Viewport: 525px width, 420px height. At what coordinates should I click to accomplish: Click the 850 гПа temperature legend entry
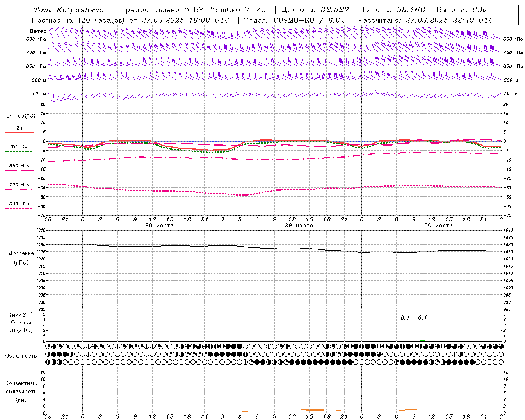coord(19,166)
